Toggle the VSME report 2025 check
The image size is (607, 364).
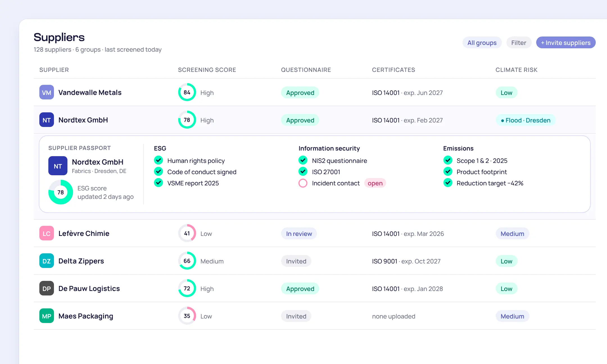coord(158,183)
